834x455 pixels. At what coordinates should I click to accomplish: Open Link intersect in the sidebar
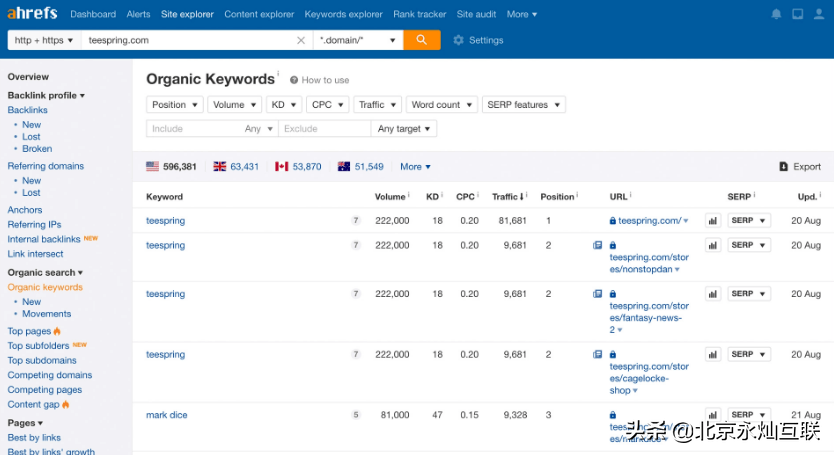[x=35, y=254]
